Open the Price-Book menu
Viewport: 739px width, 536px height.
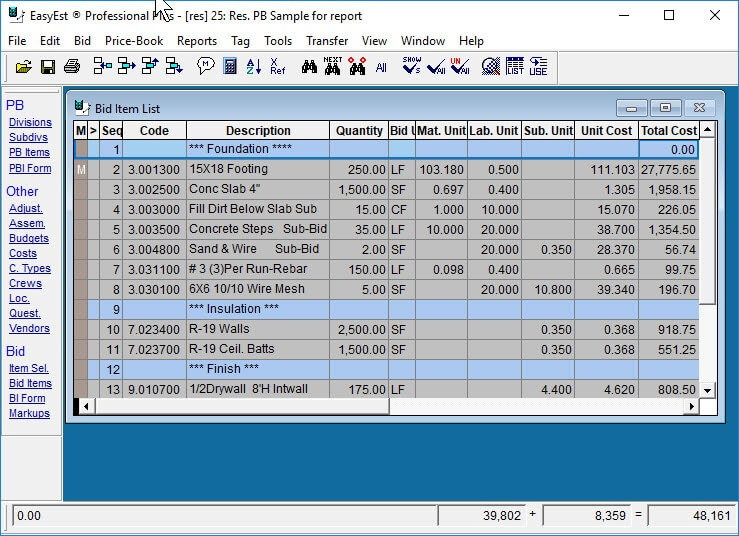point(134,41)
